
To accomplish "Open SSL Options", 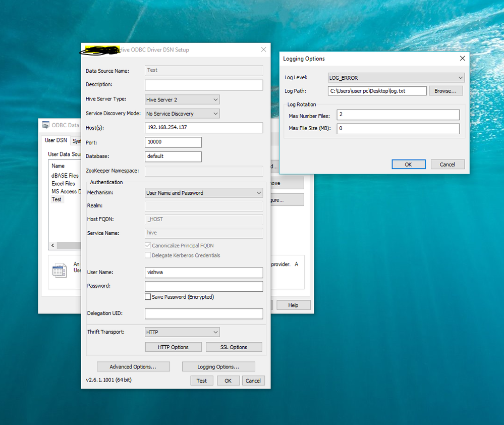I will click(x=234, y=347).
